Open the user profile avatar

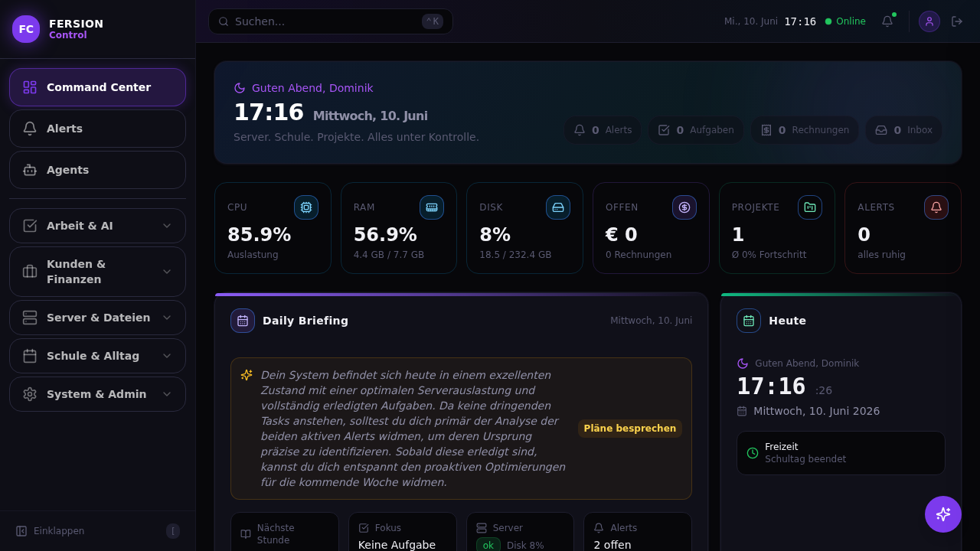929,21
